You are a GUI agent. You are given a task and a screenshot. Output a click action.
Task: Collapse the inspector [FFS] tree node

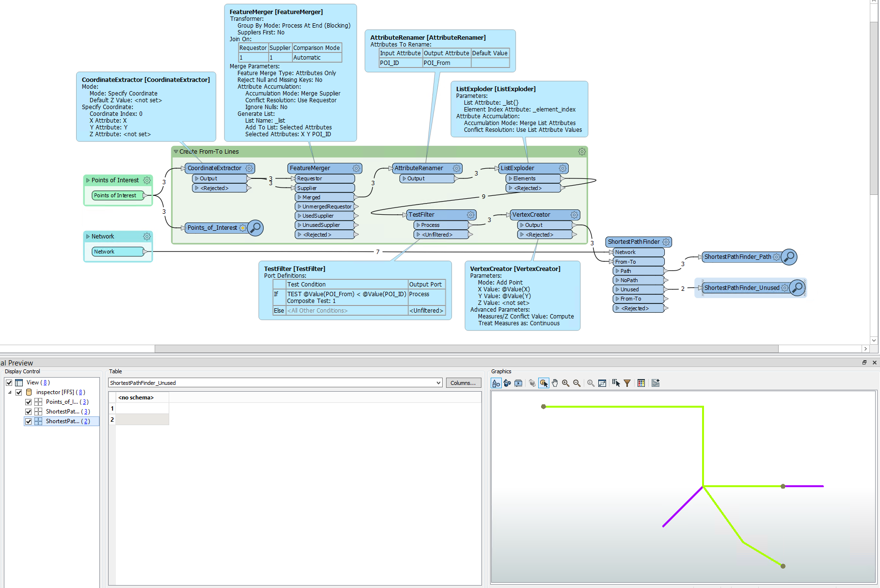(10, 392)
